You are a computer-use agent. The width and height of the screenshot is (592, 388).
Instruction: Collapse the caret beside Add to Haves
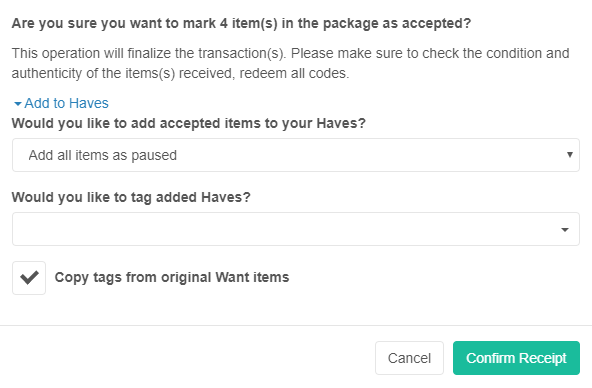coord(17,104)
